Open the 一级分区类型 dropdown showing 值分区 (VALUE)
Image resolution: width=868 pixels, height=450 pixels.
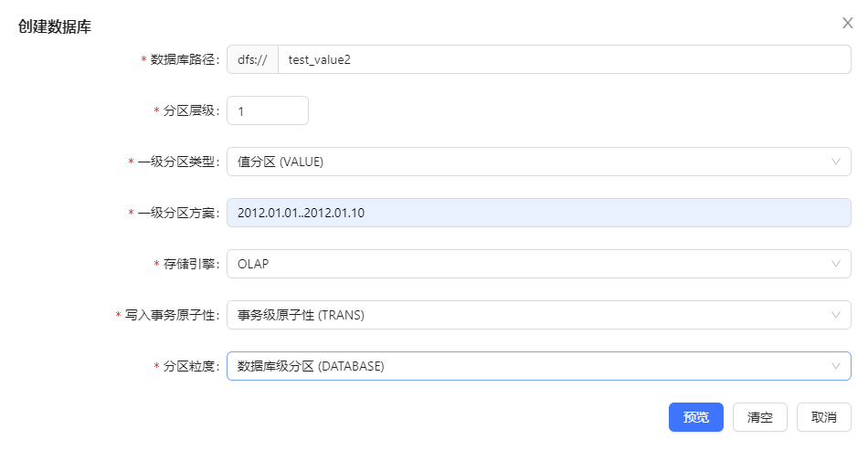pos(530,162)
